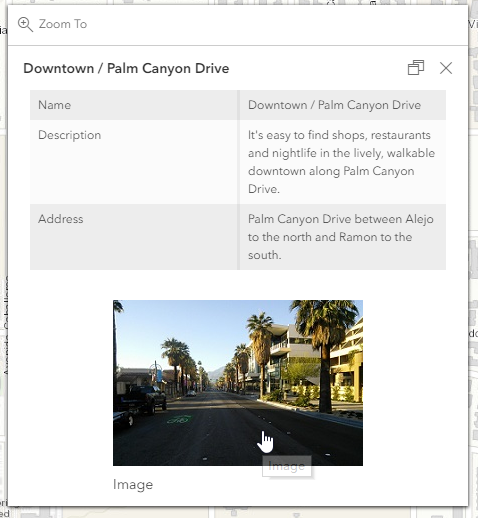Click the Description field label
Screen dimensions: 478x518
pos(69,135)
